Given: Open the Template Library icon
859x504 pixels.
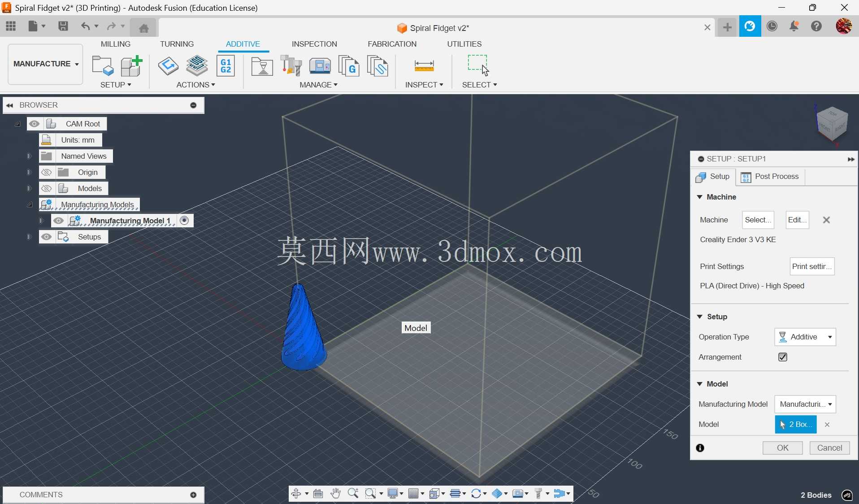Looking at the screenshot, I should coord(377,66).
